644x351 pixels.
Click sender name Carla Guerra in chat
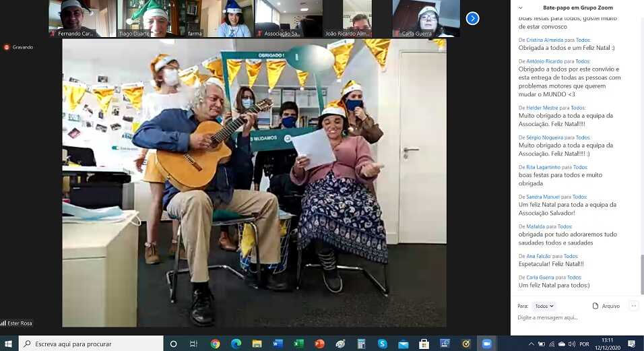(x=540, y=278)
